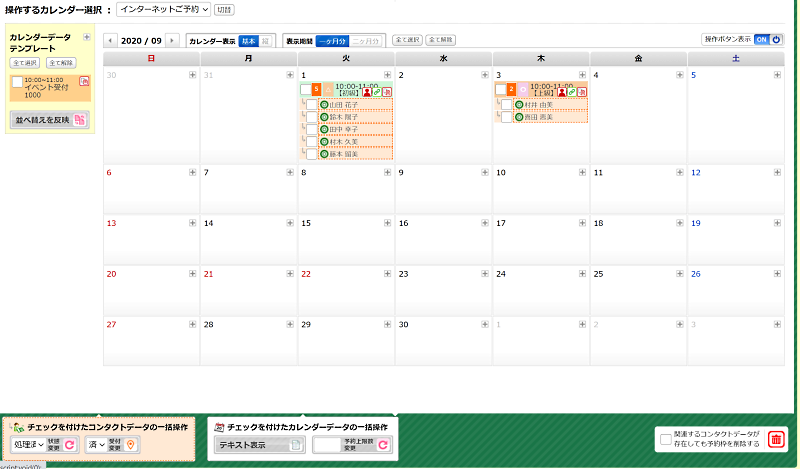Expand the カレンダーデータテンプレート plus icon

pos(87,37)
